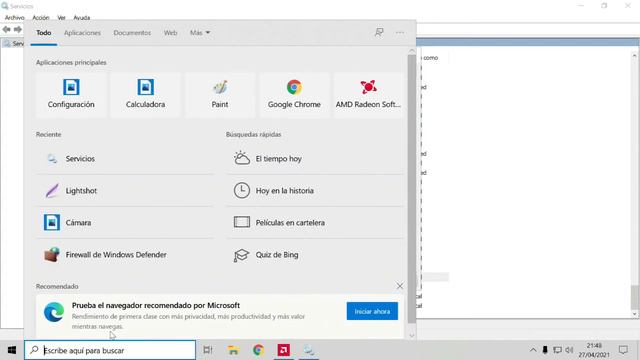Open the Windows Start button
This screenshot has height=360, width=640.
click(12, 350)
